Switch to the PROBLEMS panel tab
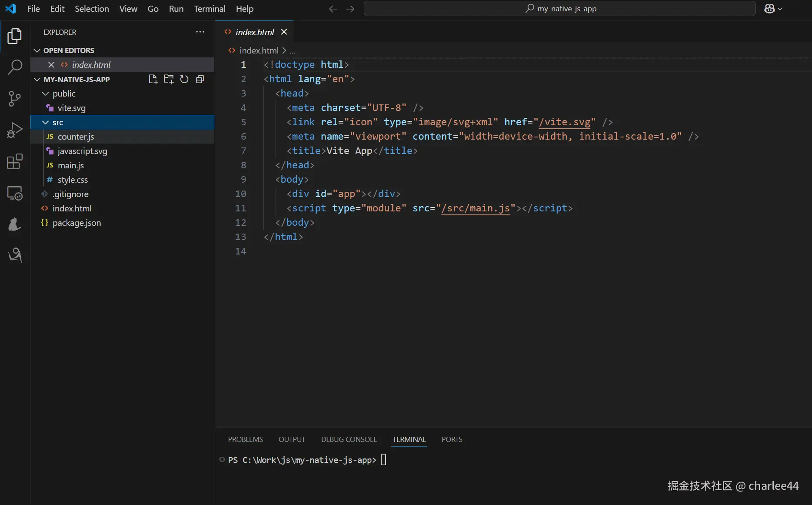This screenshot has width=812, height=505. pos(245,439)
